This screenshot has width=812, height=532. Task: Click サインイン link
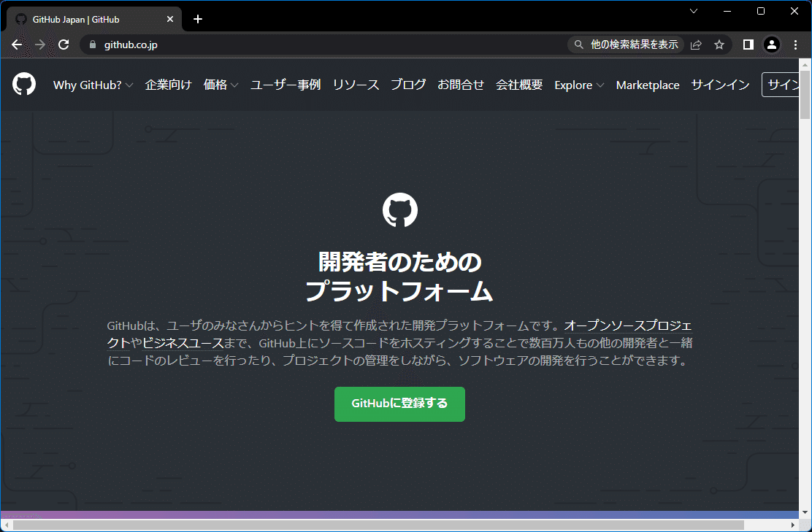[x=720, y=85]
